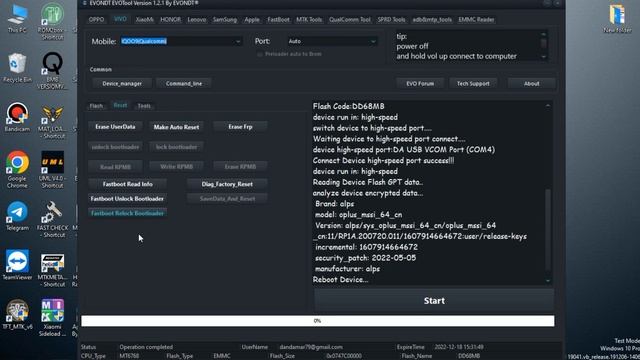Switch to EMMC Reader tab
The height and width of the screenshot is (360, 640).
click(476, 20)
